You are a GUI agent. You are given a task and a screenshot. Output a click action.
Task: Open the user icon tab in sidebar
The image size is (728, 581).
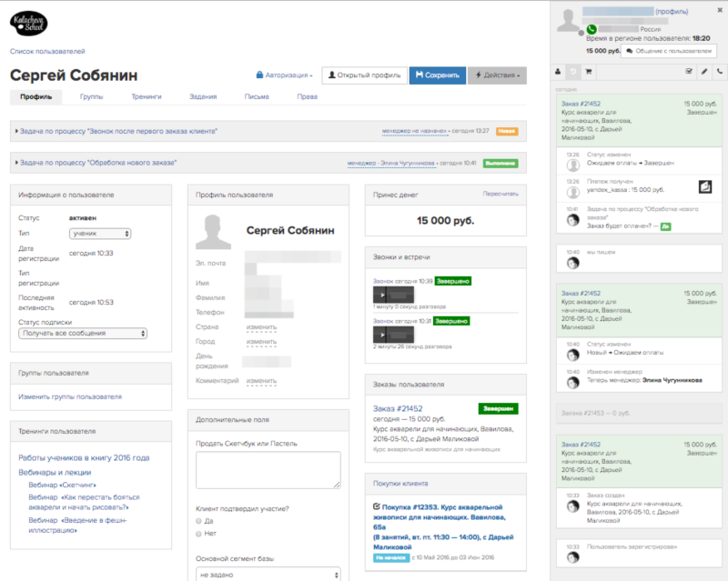558,72
